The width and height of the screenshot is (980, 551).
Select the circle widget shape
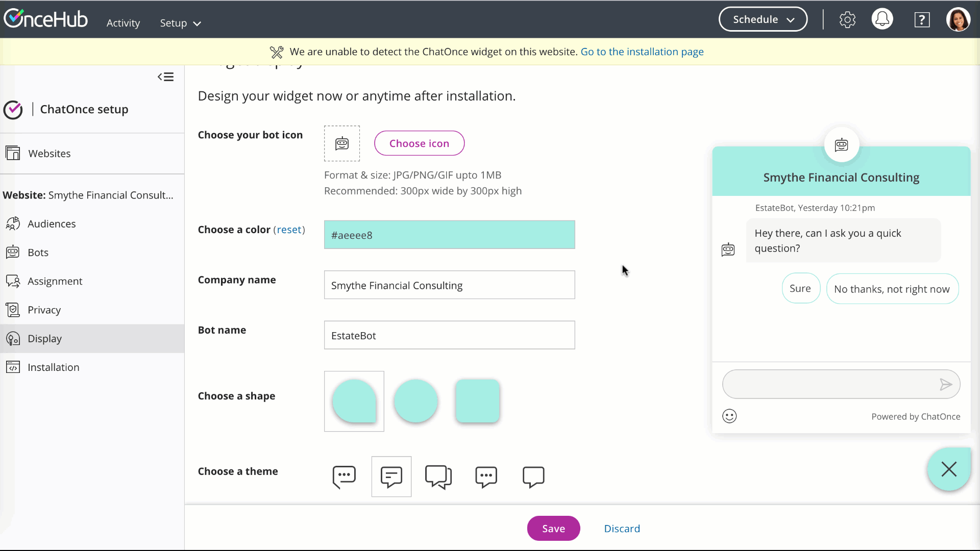(x=415, y=401)
